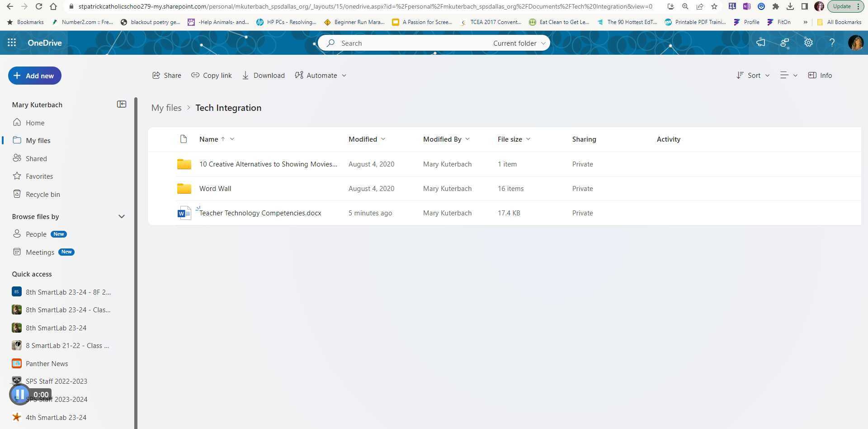
Task: Collapse the Browse files by section
Action: click(122, 216)
